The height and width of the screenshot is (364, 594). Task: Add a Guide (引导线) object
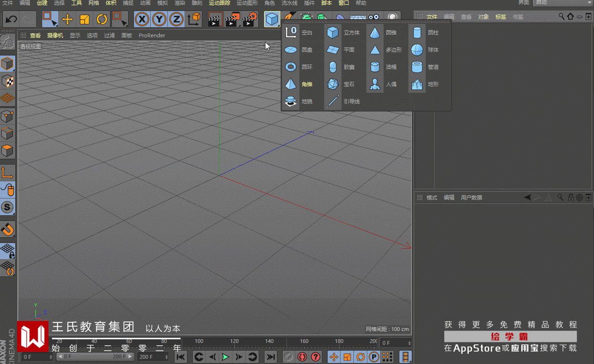343,101
